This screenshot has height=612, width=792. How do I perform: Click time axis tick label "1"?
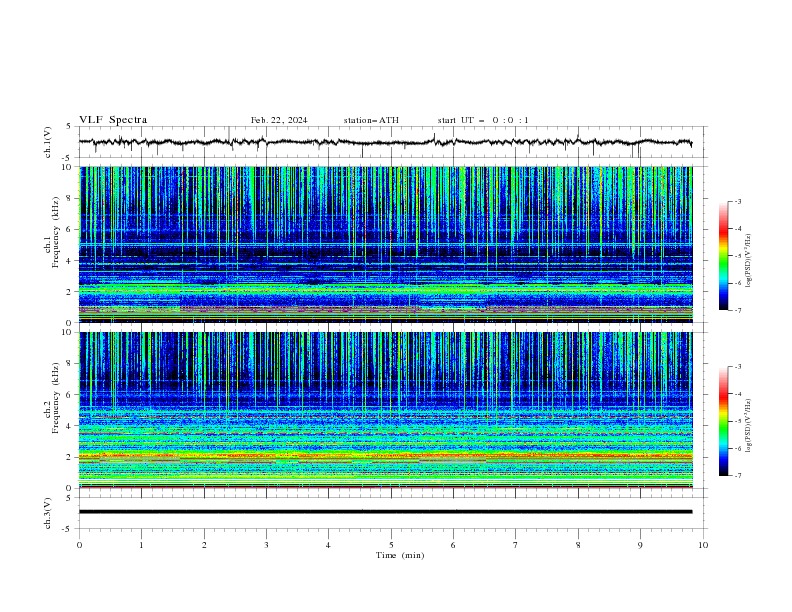click(141, 545)
